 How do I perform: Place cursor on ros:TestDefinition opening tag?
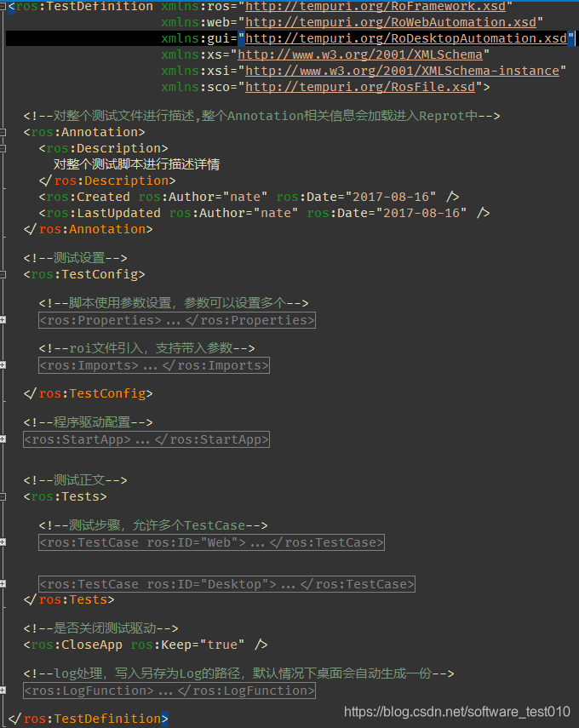[81, 6]
